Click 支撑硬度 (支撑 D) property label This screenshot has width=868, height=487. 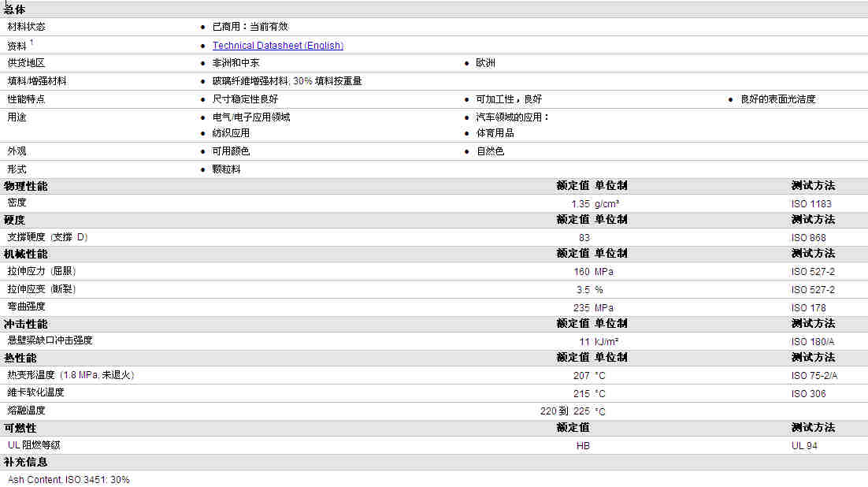[47, 237]
